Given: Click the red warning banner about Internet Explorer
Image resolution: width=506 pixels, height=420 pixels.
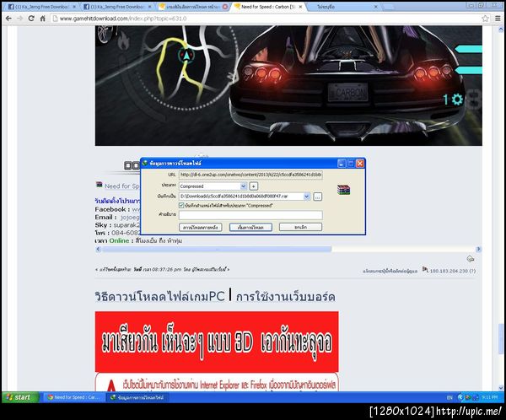Looking at the screenshot, I should pyautogui.click(x=217, y=382).
